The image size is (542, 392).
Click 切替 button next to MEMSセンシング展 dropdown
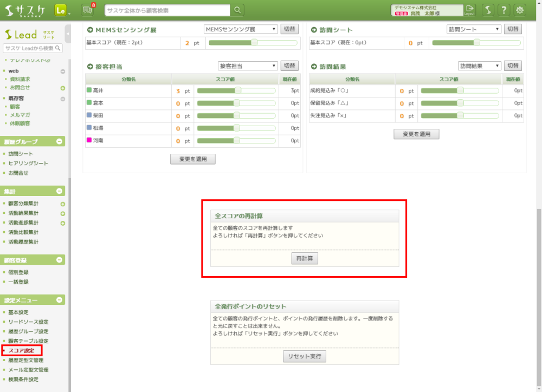(289, 29)
